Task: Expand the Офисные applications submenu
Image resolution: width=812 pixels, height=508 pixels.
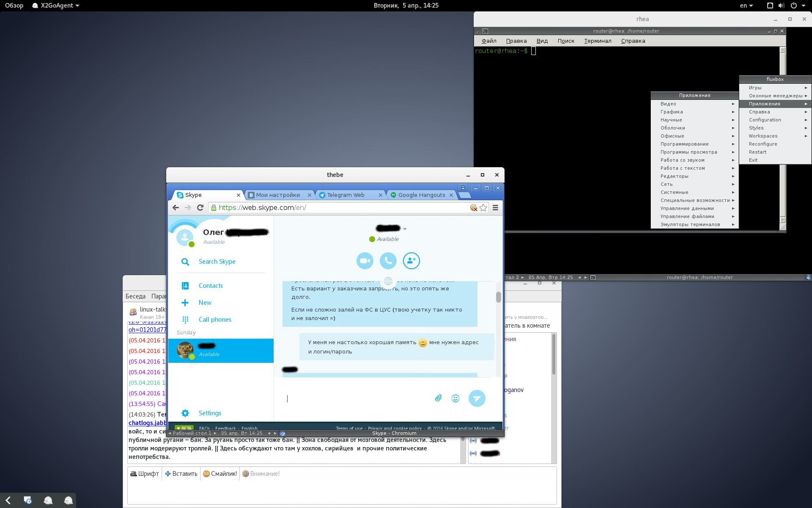Action: (x=694, y=136)
